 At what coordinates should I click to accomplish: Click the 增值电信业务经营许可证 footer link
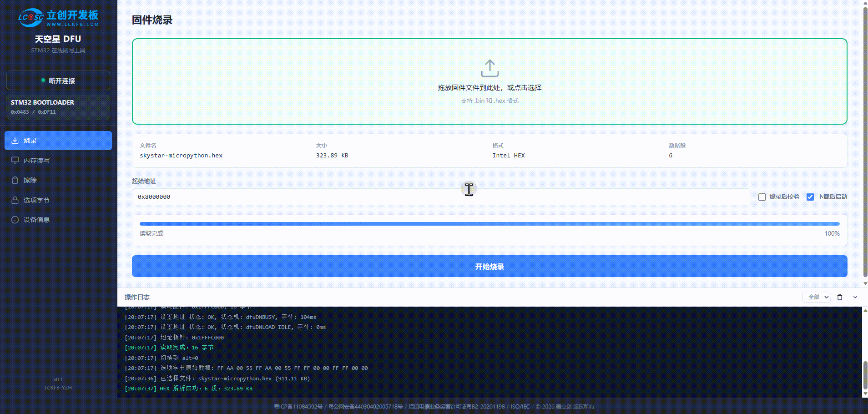coord(457,407)
